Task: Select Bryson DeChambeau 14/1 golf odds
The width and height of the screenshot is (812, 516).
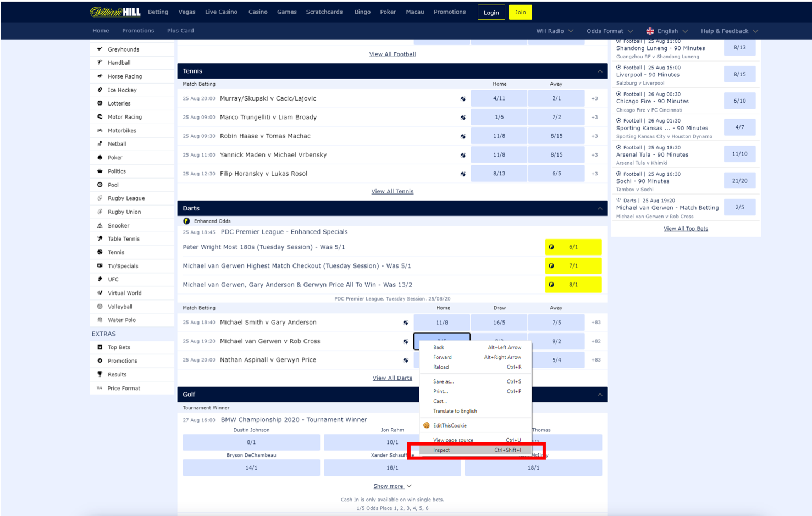Action: [251, 468]
